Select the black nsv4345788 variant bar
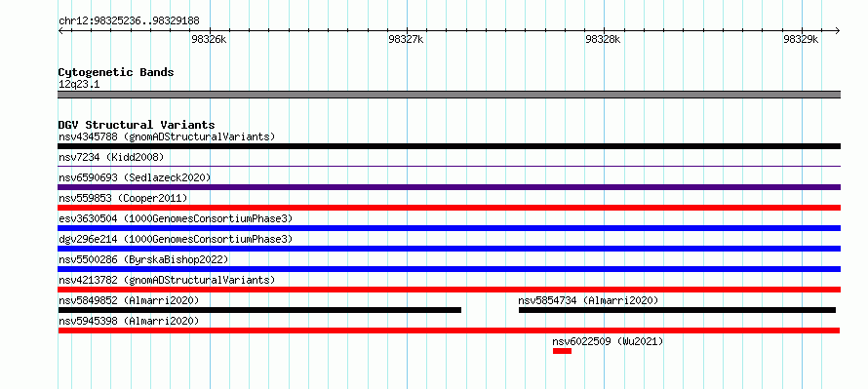 coord(449,146)
